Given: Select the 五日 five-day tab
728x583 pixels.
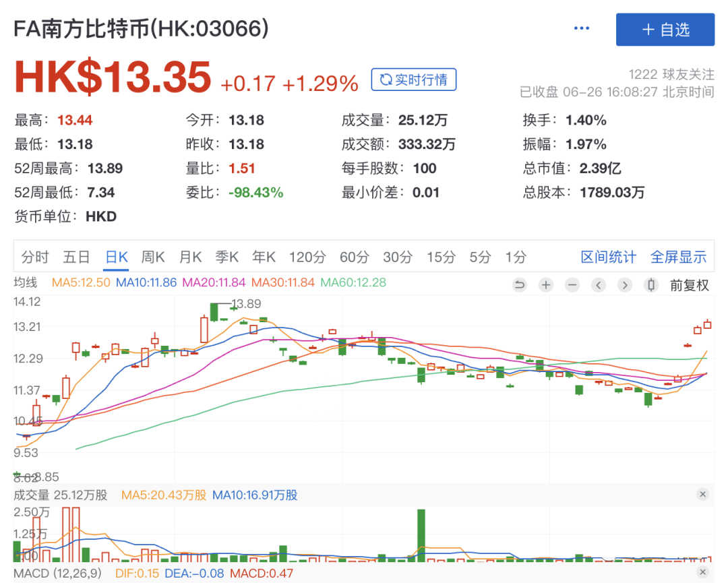Looking at the screenshot, I should point(76,257).
